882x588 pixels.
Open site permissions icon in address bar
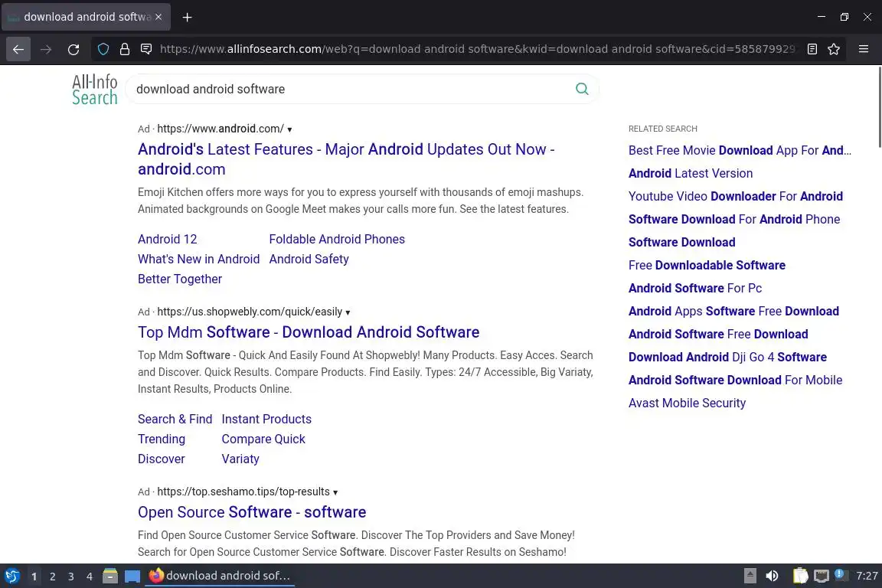point(146,50)
